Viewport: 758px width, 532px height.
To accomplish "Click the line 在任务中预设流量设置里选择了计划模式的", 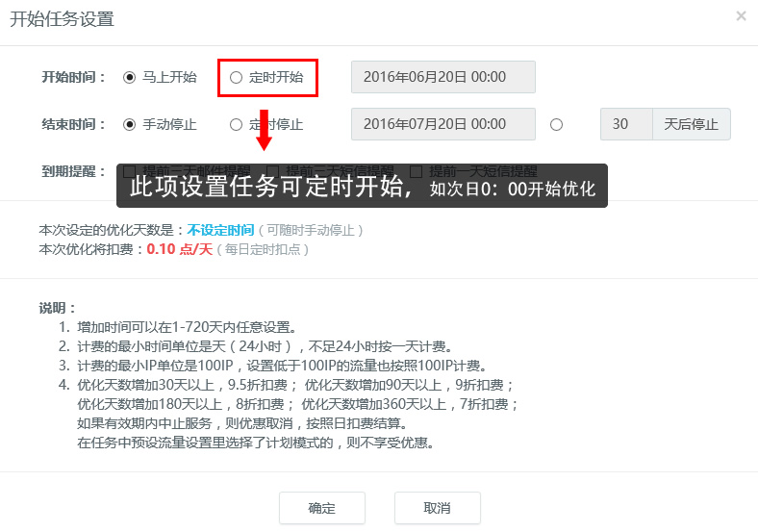I will coord(256,443).
